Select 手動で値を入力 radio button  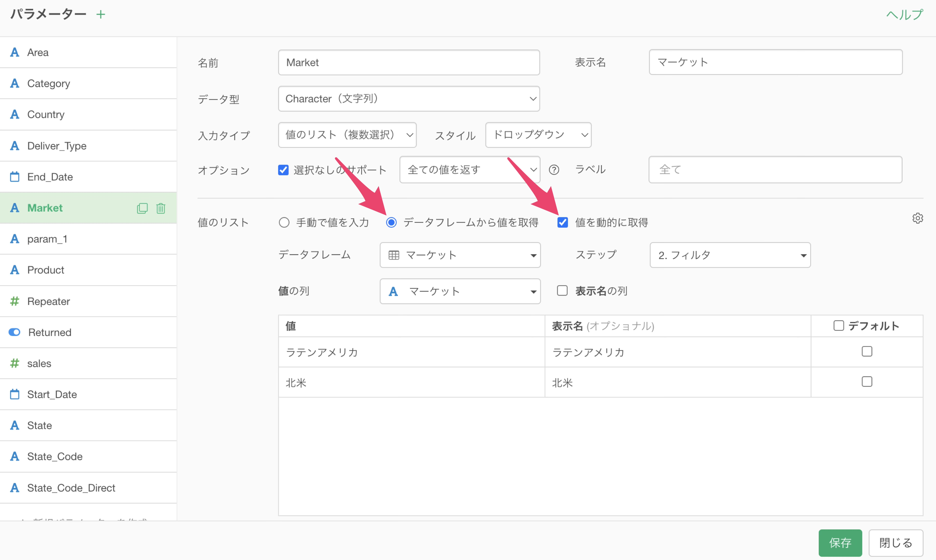[284, 222]
